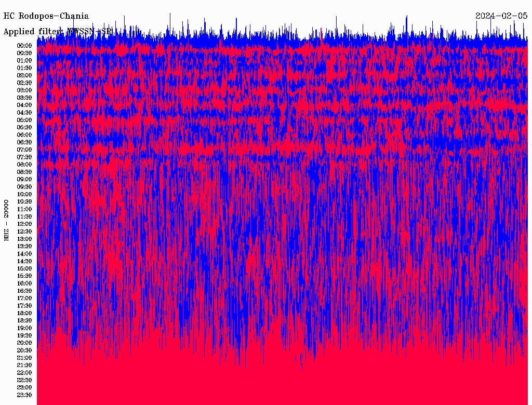Select the 23:30 time row label
Screen dimensions: 532x405
pos(24,395)
